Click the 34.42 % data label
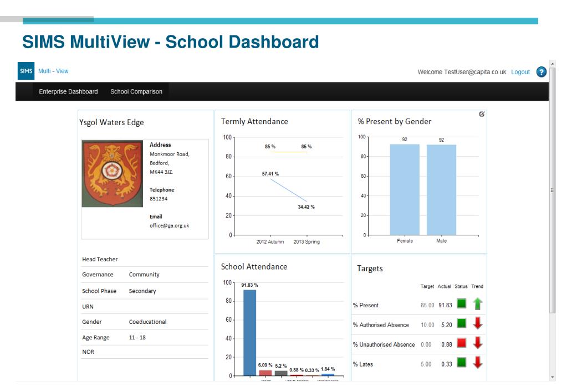The height and width of the screenshot is (392, 567). tap(306, 207)
